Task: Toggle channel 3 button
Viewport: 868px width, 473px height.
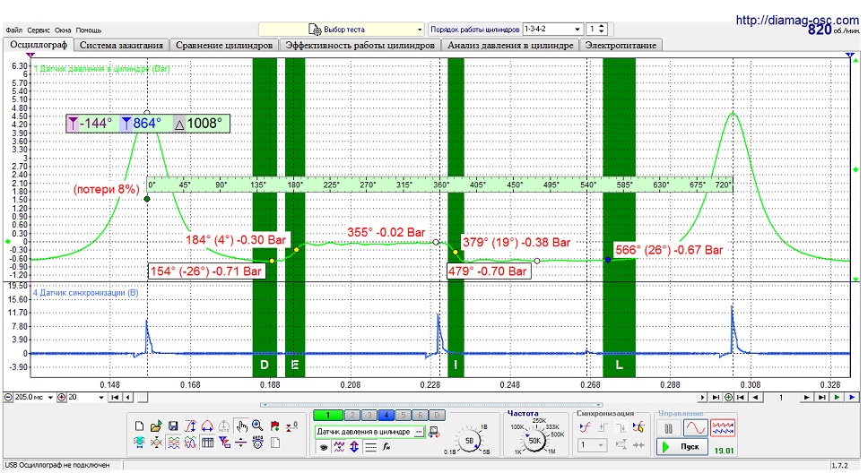Action: (369, 416)
